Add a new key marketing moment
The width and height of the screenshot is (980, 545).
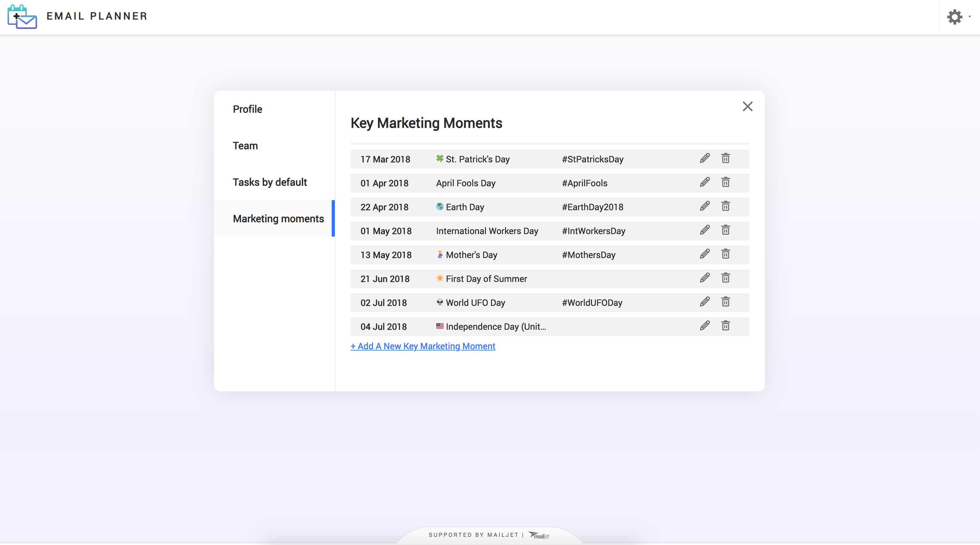[x=423, y=346]
